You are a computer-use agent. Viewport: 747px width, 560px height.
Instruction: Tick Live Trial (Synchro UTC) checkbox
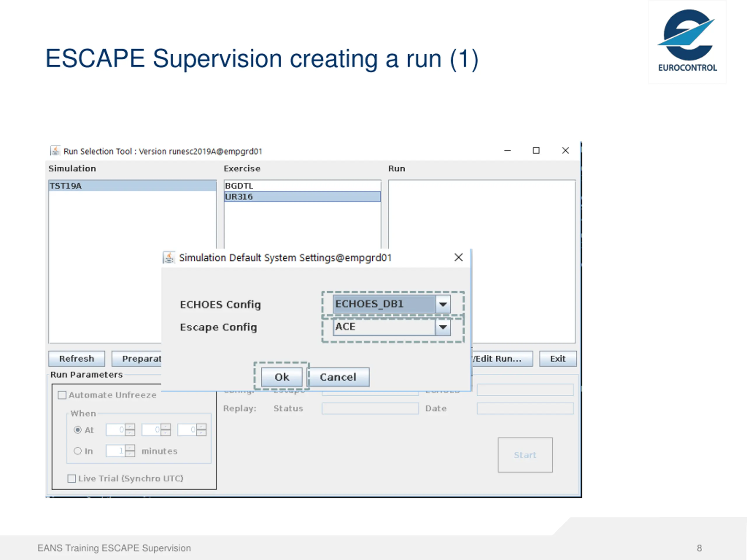point(71,478)
